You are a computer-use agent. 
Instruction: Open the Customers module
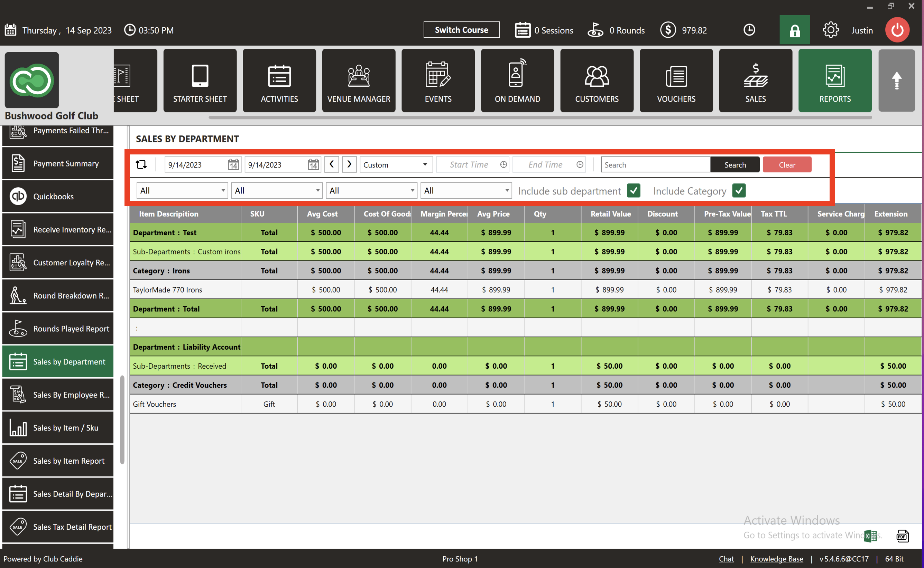[x=597, y=81]
